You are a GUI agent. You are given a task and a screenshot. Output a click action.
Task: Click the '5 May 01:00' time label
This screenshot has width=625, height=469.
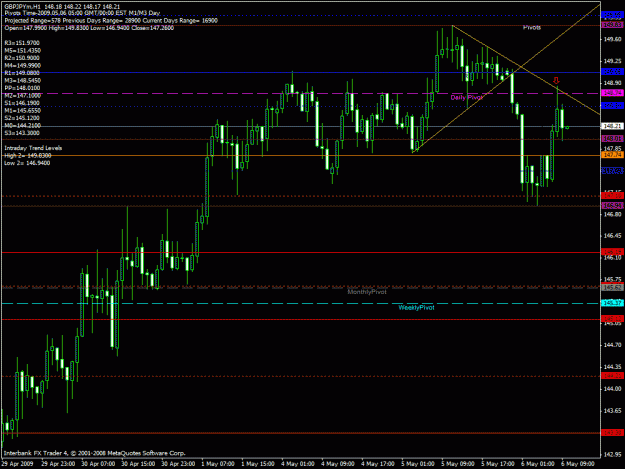(x=418, y=464)
